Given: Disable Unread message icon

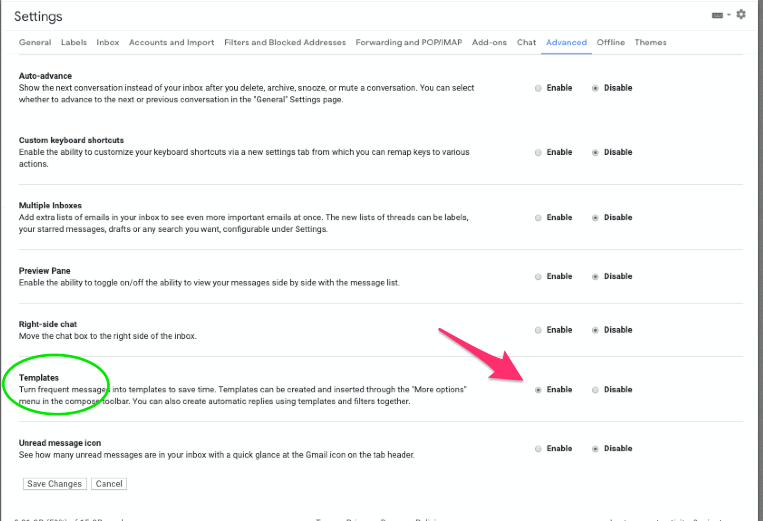Looking at the screenshot, I should (x=595, y=449).
